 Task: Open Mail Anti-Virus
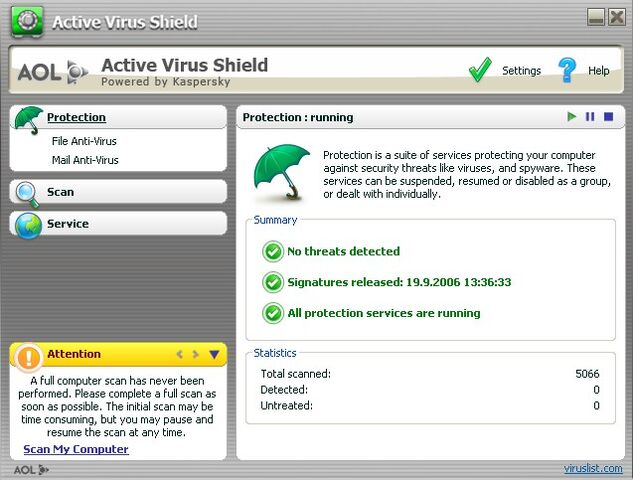pos(85,160)
